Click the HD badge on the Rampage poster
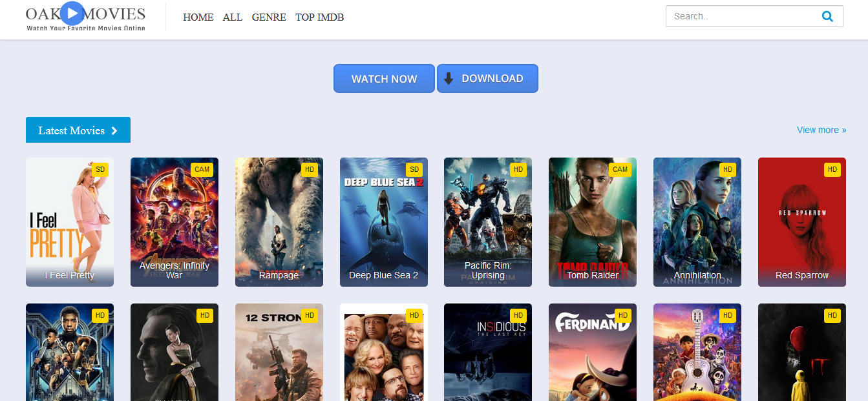The height and width of the screenshot is (401, 868). 310,169
